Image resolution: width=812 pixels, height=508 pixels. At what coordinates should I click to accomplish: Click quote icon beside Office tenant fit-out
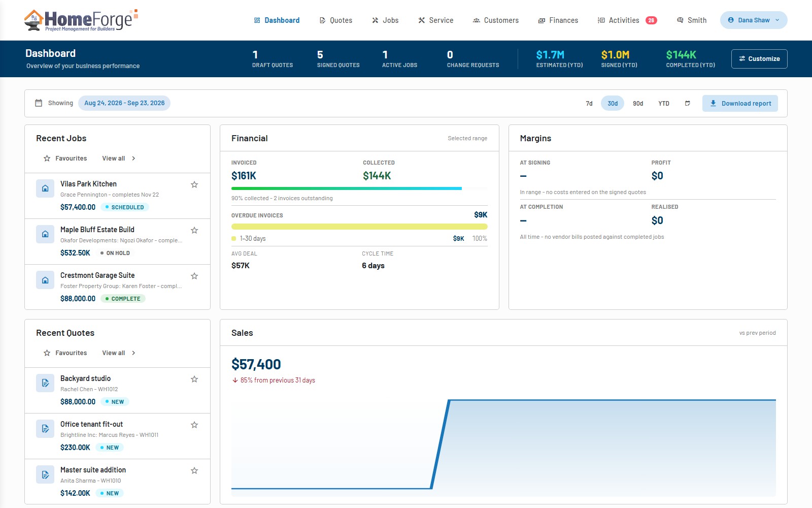(x=45, y=429)
